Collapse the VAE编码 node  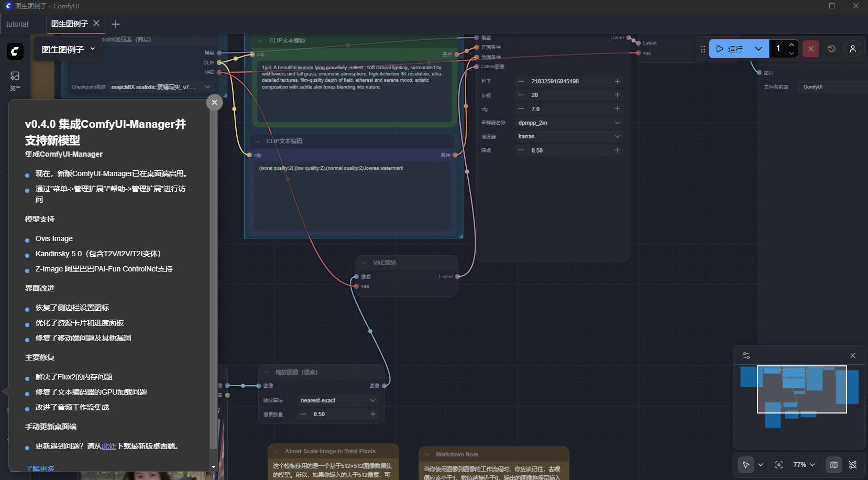coord(365,263)
